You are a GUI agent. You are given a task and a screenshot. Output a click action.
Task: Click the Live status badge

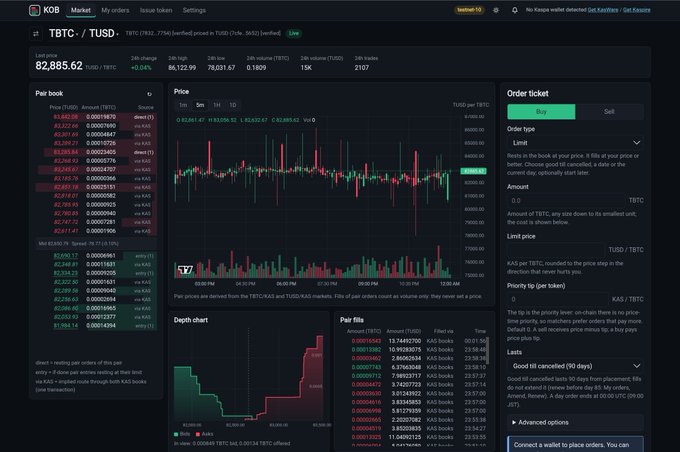[294, 33]
